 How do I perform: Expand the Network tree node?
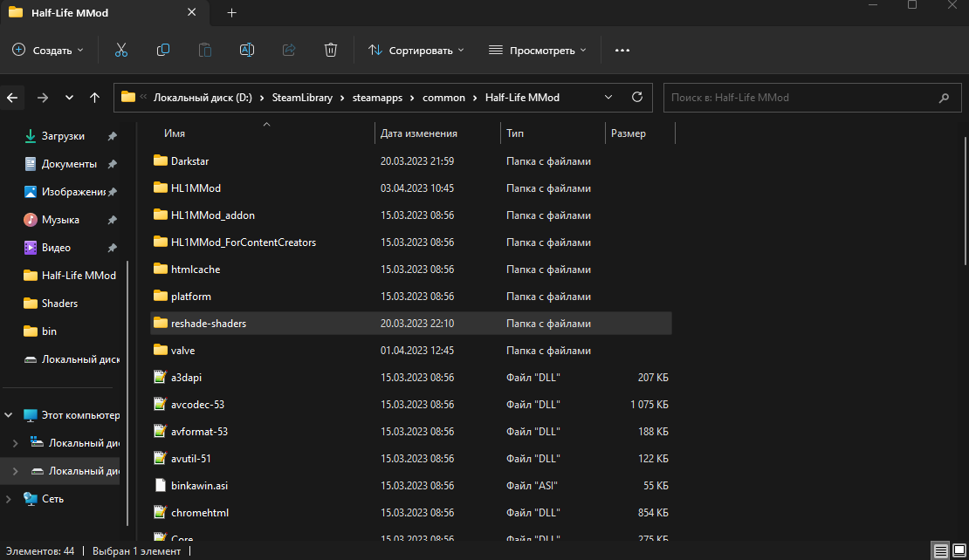pyautogui.click(x=9, y=499)
